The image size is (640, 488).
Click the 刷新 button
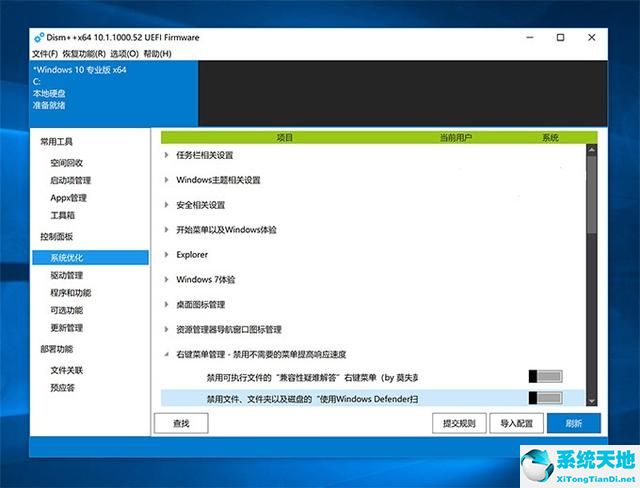coord(573,423)
